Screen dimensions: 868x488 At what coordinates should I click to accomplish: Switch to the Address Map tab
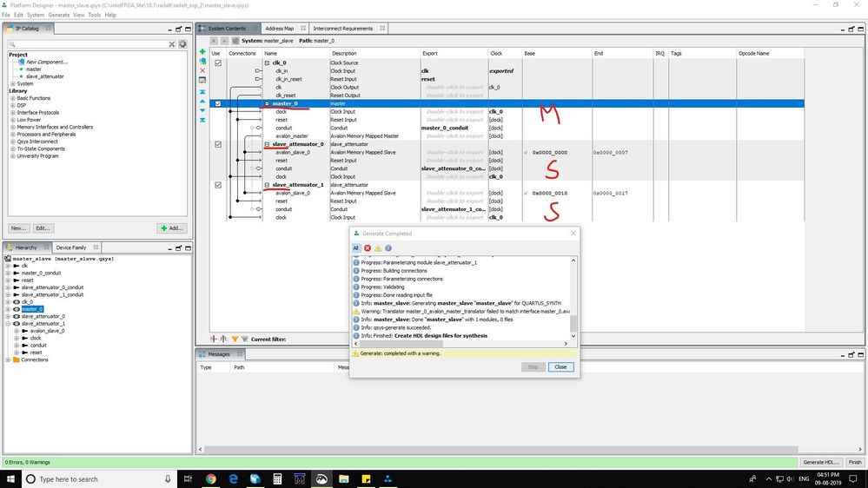(x=279, y=29)
